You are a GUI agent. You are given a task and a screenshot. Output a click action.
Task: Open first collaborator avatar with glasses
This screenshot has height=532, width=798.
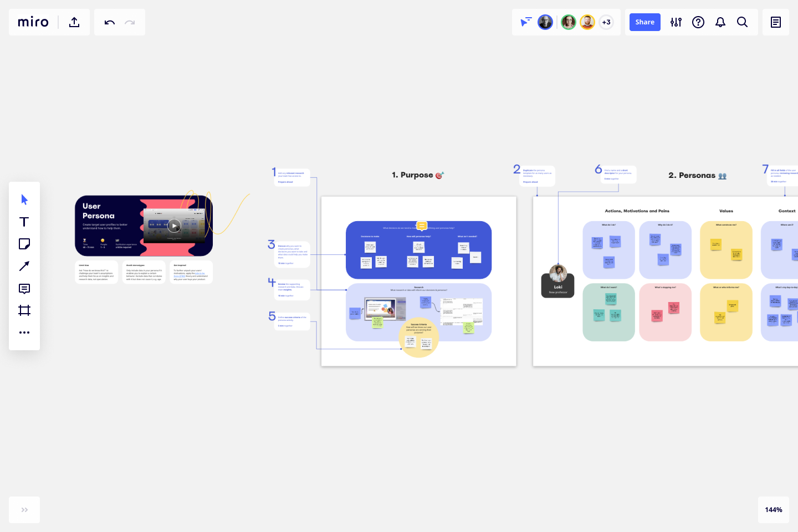(x=545, y=22)
